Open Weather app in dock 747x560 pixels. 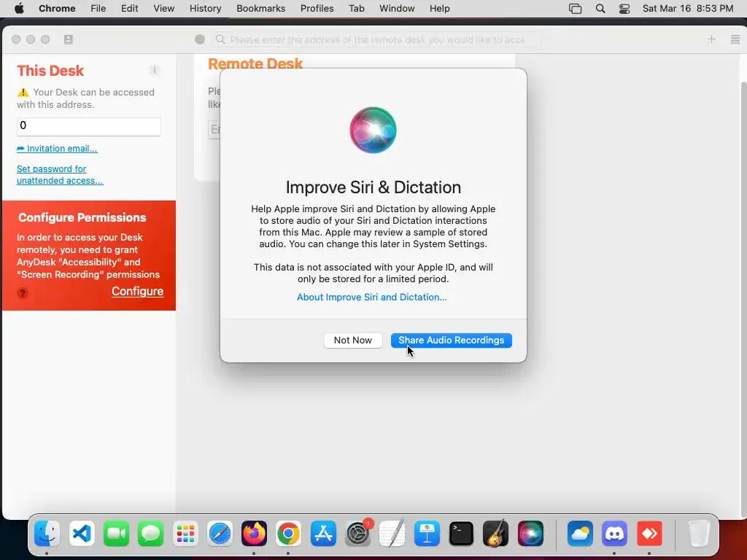tap(580, 533)
